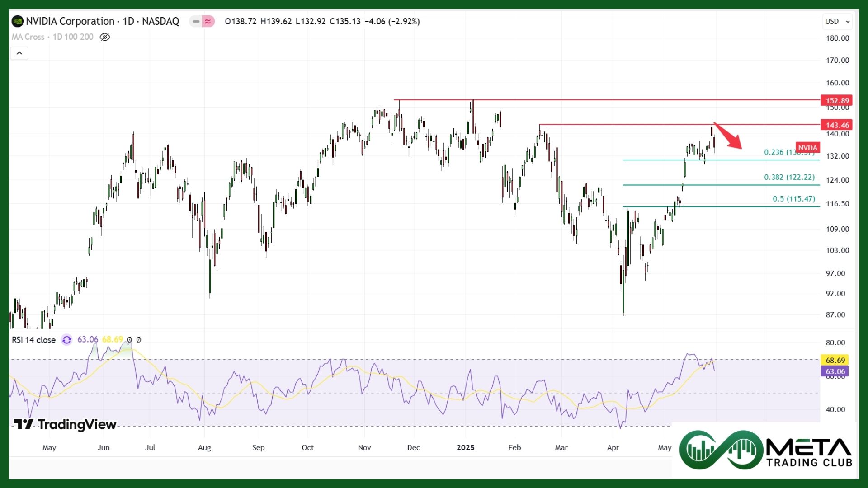Click the 2025 label on time axis
868x488 pixels.
click(466, 447)
